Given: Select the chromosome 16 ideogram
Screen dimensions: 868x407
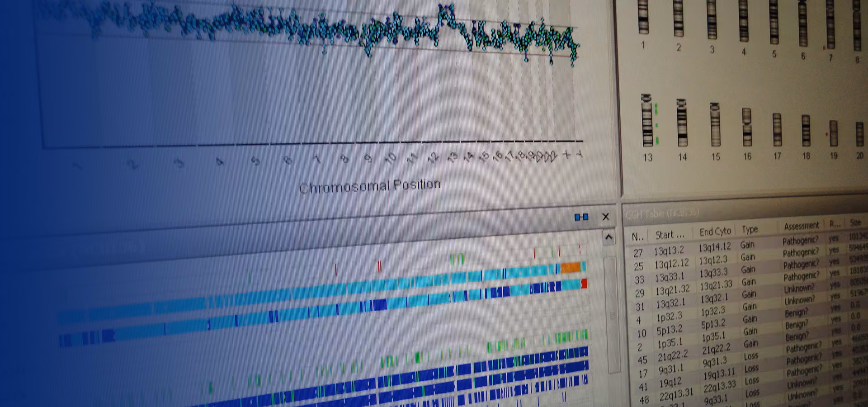Looking at the screenshot, I should [x=747, y=127].
